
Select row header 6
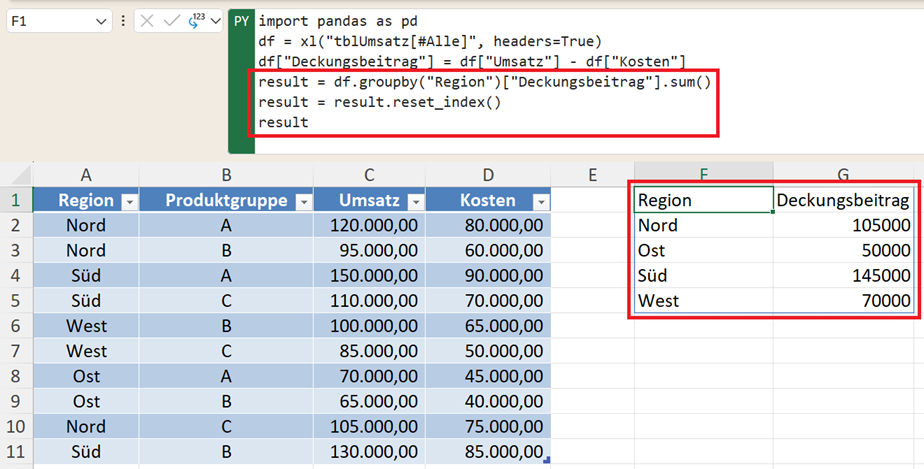(16, 326)
